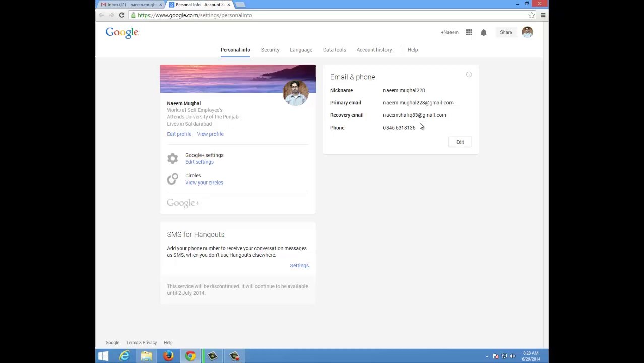Open the Data tools tab
This screenshot has height=363, width=644.
[334, 50]
